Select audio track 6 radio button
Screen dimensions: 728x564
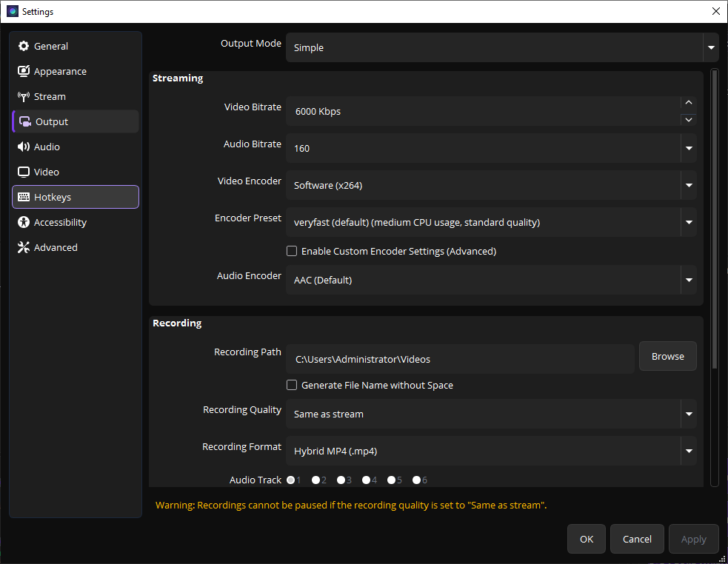point(416,480)
